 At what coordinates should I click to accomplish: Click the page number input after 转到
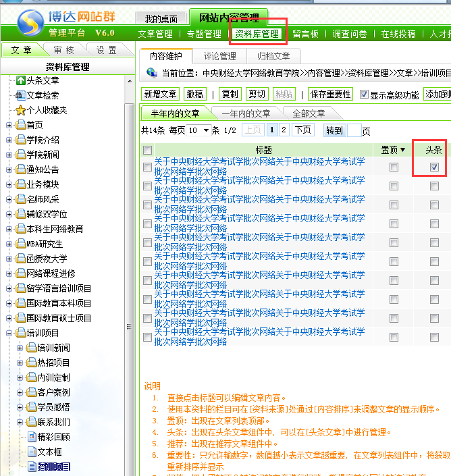(354, 130)
